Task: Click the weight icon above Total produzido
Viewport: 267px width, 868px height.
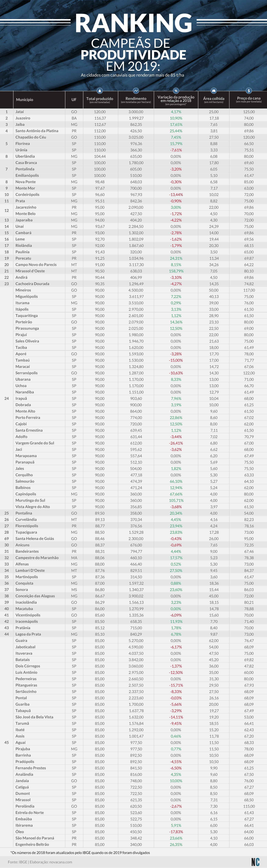Action: pyautogui.click(x=100, y=91)
